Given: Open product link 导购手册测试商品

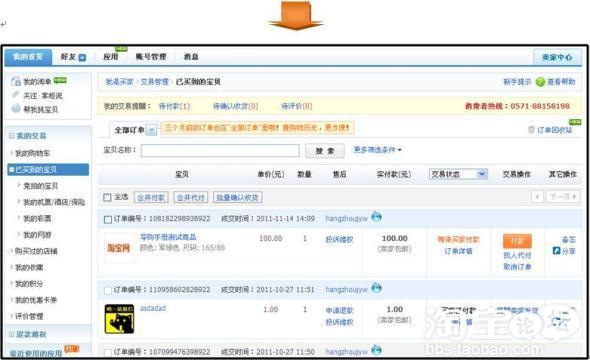Looking at the screenshot, I should 168,237.
